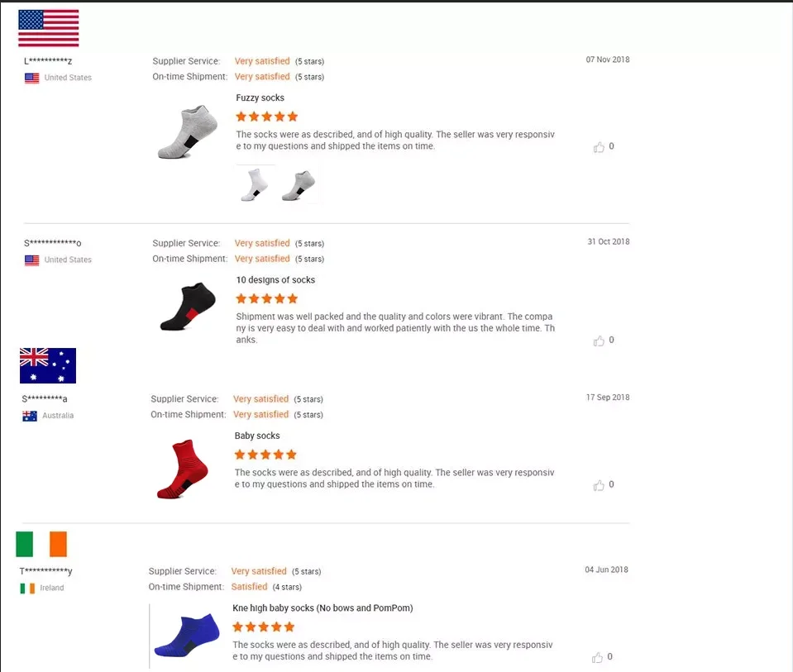Like the 10 designs of socks review
Viewport: 793px width, 672px height.
599,341
